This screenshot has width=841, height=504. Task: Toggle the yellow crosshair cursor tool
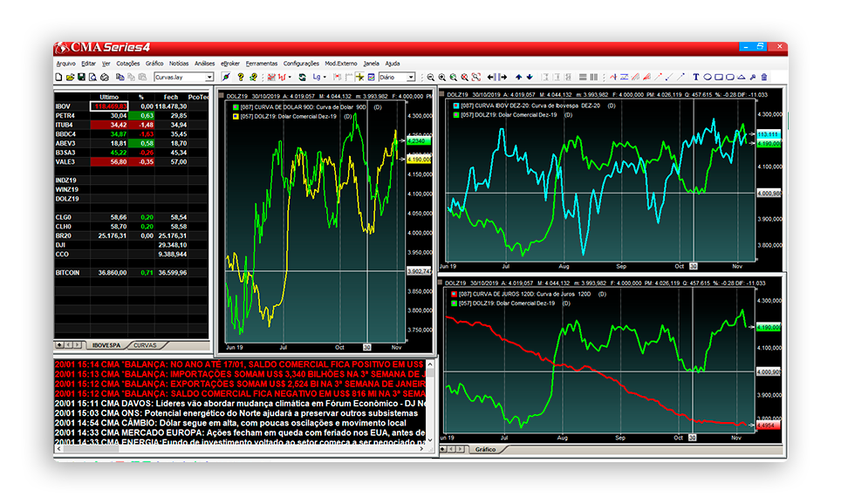pos(360,78)
